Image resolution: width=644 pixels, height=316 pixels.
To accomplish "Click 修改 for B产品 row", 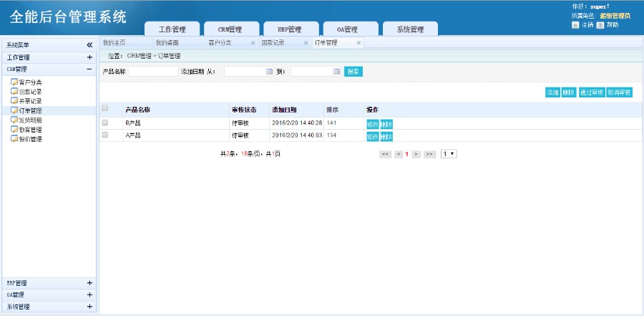I will pos(373,125).
